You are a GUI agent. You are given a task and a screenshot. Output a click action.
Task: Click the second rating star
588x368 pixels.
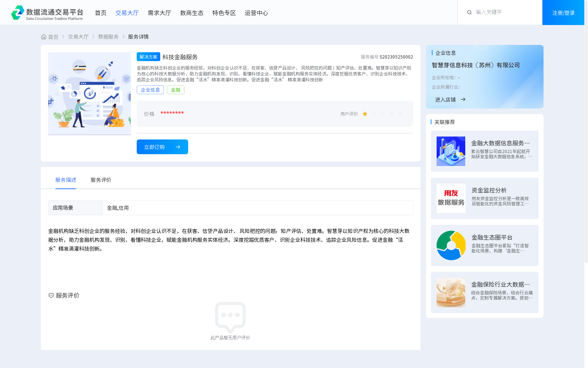(374, 114)
